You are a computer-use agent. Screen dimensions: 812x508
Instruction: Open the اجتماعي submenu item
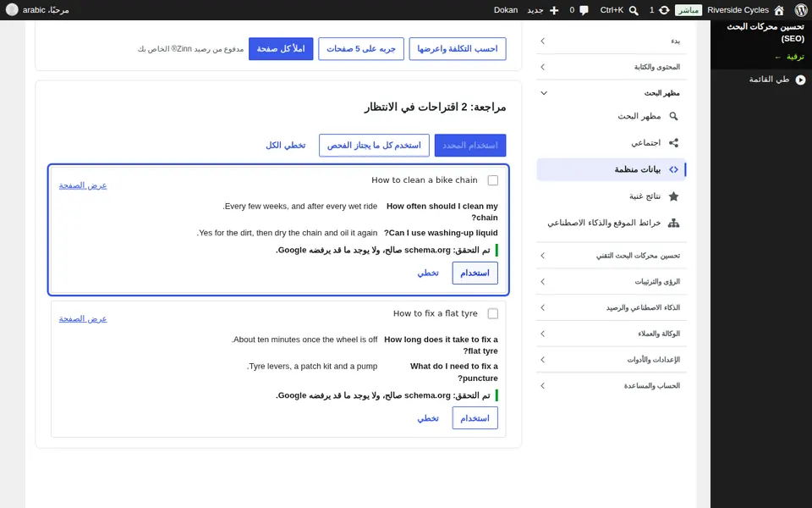[x=612, y=142]
